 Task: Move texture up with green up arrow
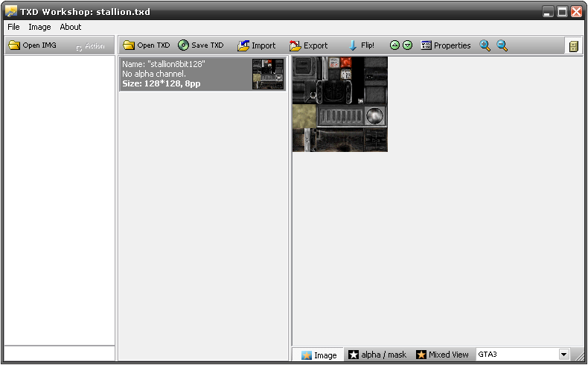394,45
